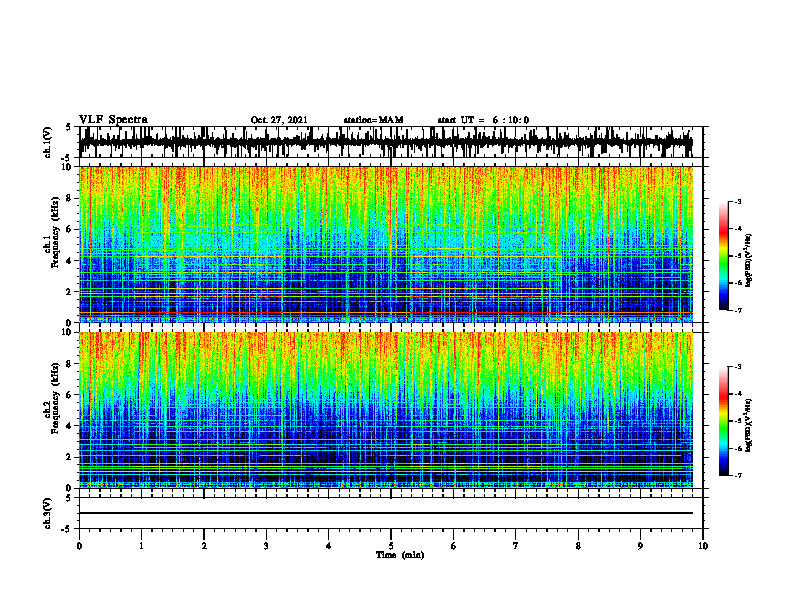Click the "-5" tick on ch.3(V) axis

tap(66, 529)
